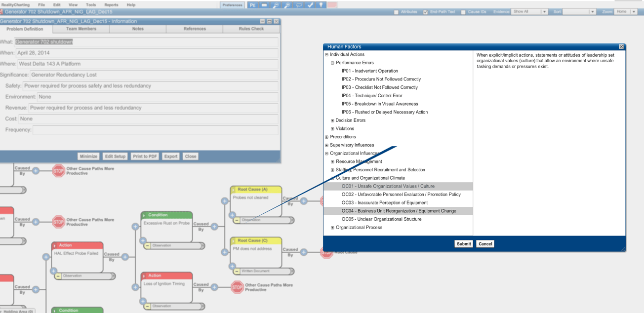The width and height of the screenshot is (644, 313).
Task: Uncheck the End-Path Text checkbox
Action: (425, 11)
